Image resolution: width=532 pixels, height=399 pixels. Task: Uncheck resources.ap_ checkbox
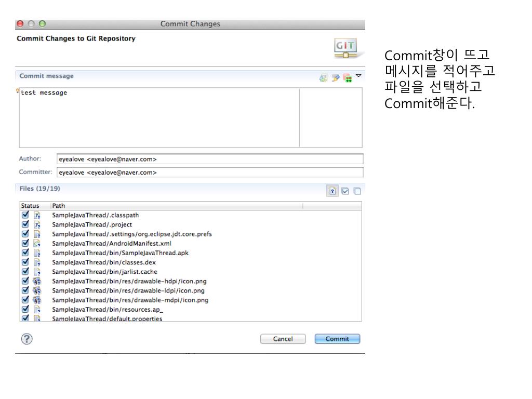(x=25, y=309)
